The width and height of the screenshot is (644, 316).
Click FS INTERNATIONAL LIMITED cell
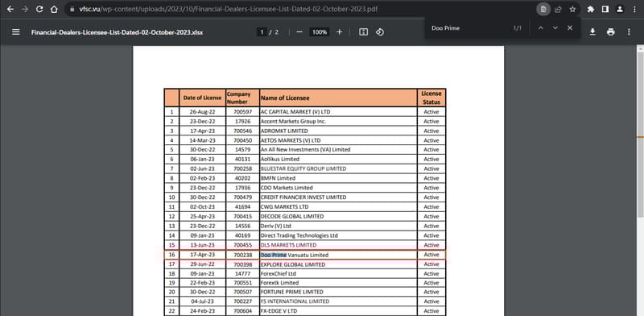338,301
